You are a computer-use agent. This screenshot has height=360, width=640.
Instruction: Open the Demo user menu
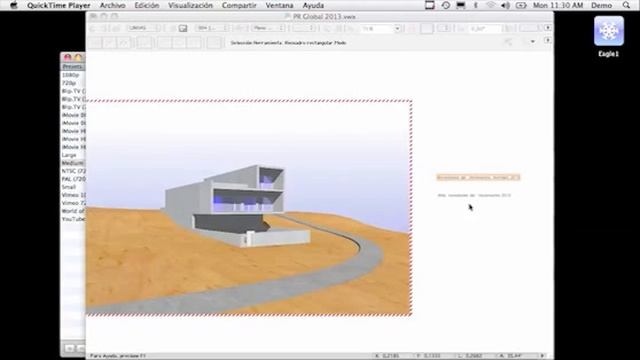(x=601, y=5)
